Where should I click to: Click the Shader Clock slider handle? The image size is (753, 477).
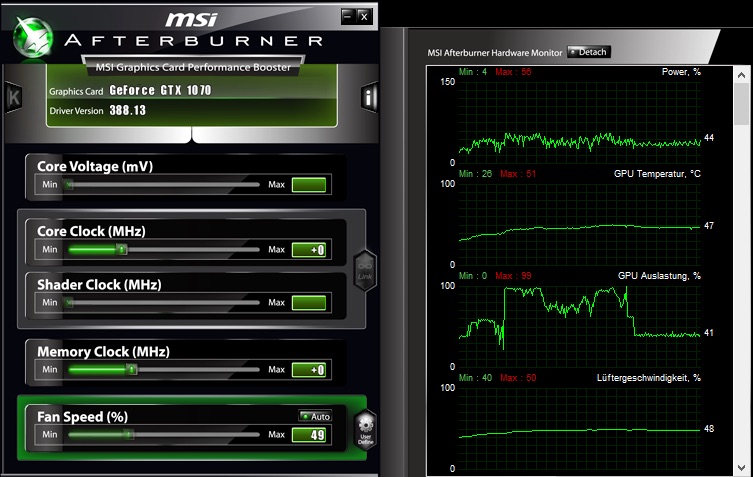coord(70,303)
